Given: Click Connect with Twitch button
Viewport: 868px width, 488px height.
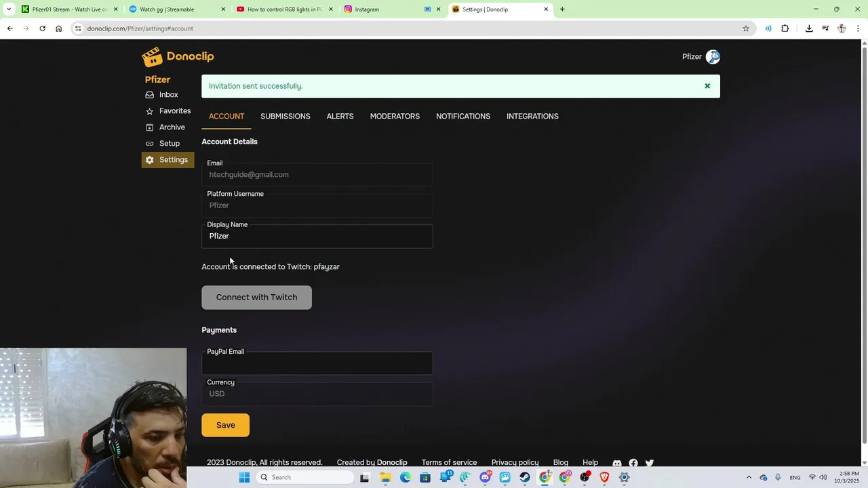Looking at the screenshot, I should 256,298.
